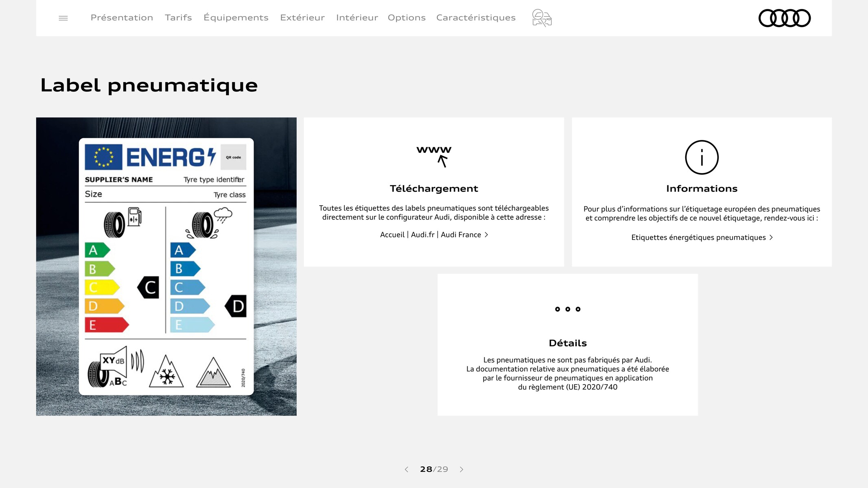Click the SUPPLIER'S NAME text on label
This screenshot has height=488, width=868.
tap(119, 180)
